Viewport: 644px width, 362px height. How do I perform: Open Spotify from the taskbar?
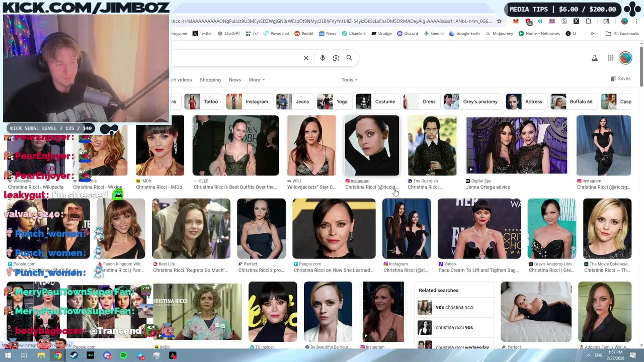(124, 355)
